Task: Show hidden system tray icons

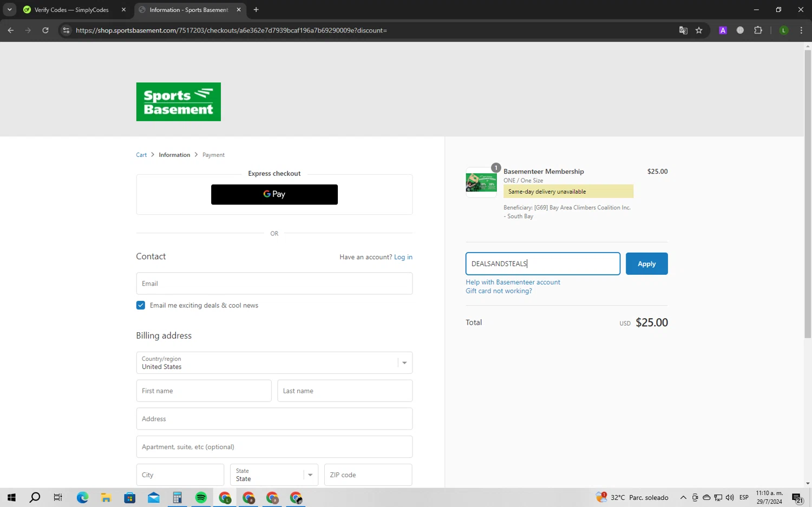Action: [x=683, y=497]
